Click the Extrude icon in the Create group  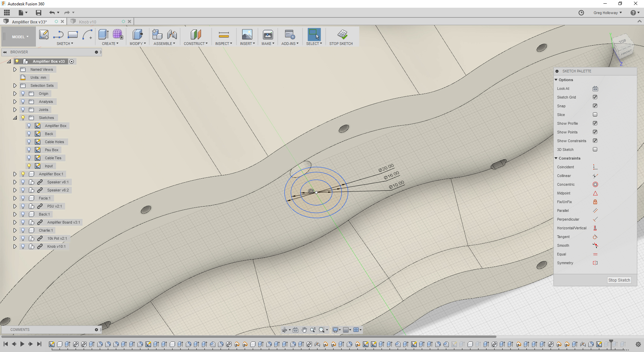tap(103, 35)
